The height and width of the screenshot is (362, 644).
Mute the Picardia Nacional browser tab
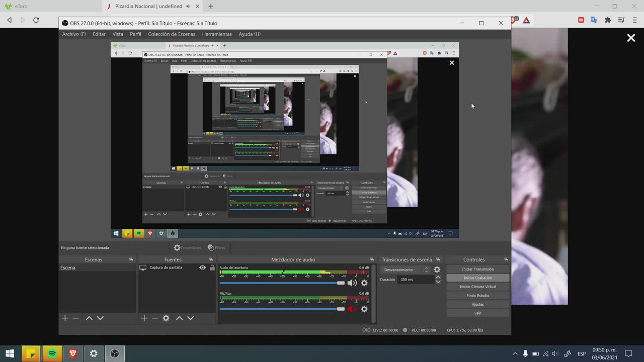click(x=188, y=6)
